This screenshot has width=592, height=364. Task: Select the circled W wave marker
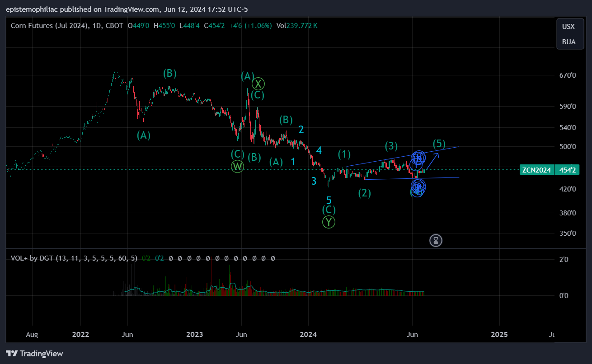(238, 166)
